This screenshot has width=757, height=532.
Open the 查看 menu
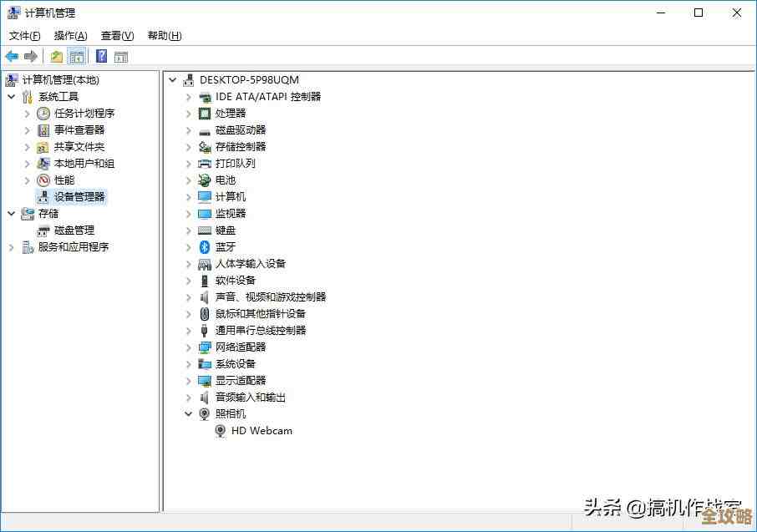115,35
